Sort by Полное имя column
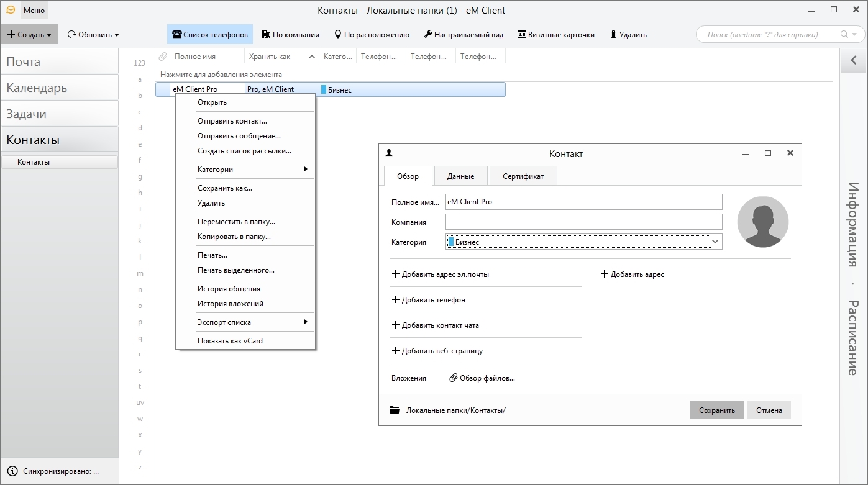The image size is (868, 485). coord(207,57)
